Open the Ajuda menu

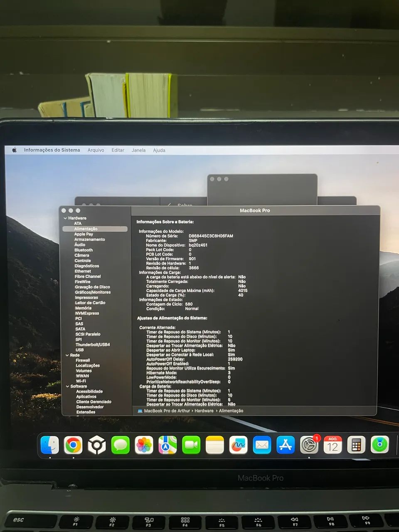[159, 150]
